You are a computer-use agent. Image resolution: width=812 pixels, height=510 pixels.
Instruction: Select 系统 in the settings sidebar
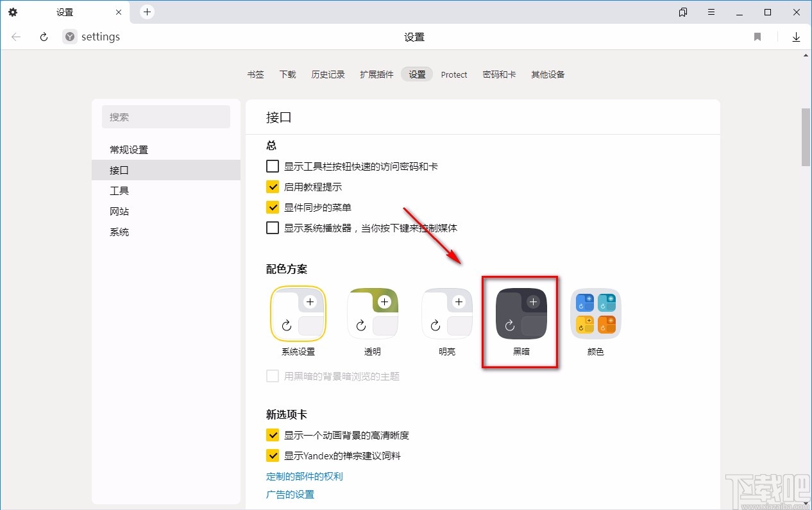pyautogui.click(x=119, y=232)
